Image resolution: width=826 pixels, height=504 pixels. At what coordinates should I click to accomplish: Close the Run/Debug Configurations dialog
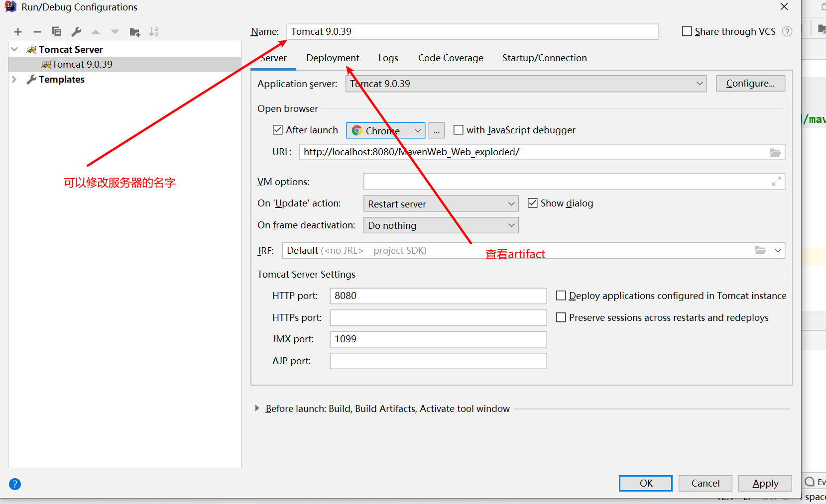(x=784, y=6)
